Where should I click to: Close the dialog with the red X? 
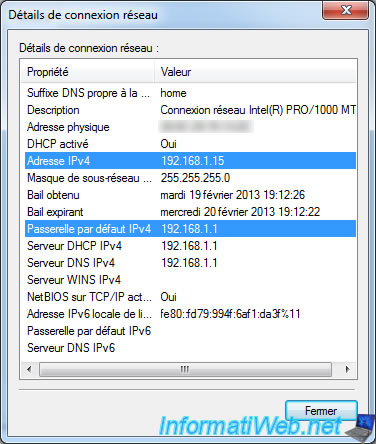tap(345, 10)
